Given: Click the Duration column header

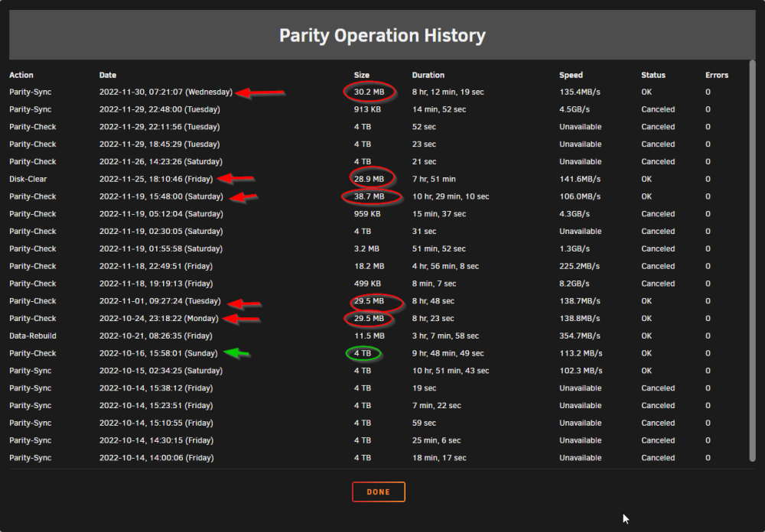Looking at the screenshot, I should tap(428, 75).
